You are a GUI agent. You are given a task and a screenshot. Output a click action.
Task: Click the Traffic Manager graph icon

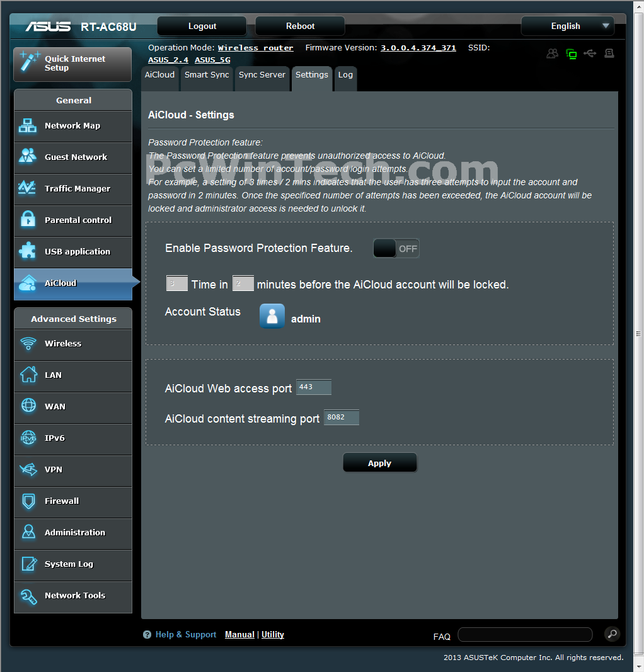[x=28, y=188]
